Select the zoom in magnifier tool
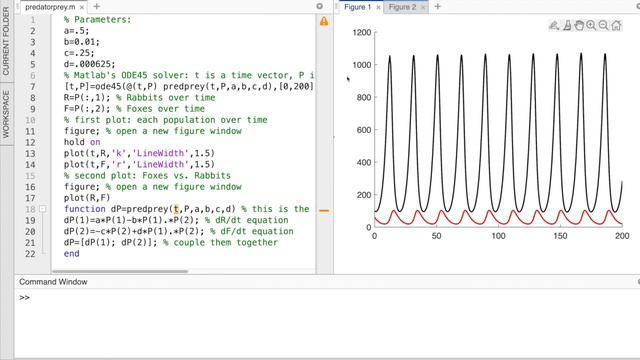The width and height of the screenshot is (640, 360). coord(591,26)
